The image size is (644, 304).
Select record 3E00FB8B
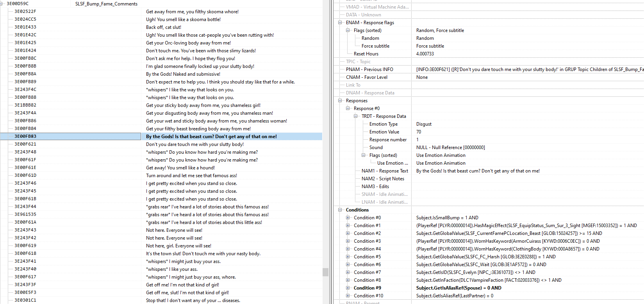point(161,66)
